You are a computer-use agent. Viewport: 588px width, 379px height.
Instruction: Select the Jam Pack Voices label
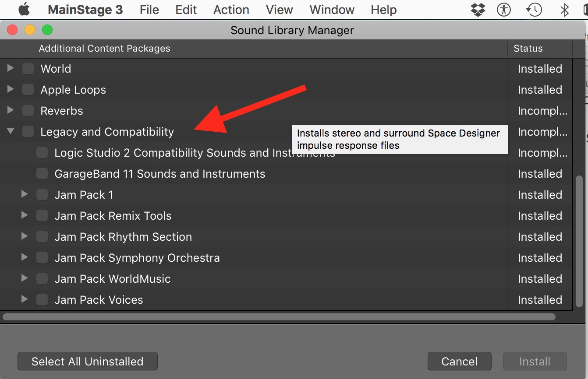pos(99,300)
